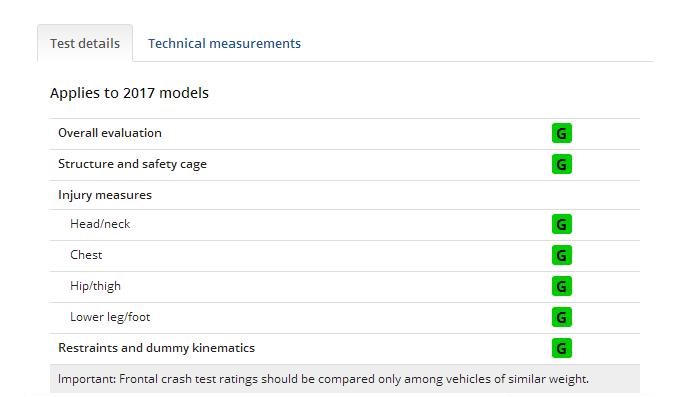This screenshot has height=397, width=679.
Task: Click the Overall evaluation row label
Action: point(110,133)
